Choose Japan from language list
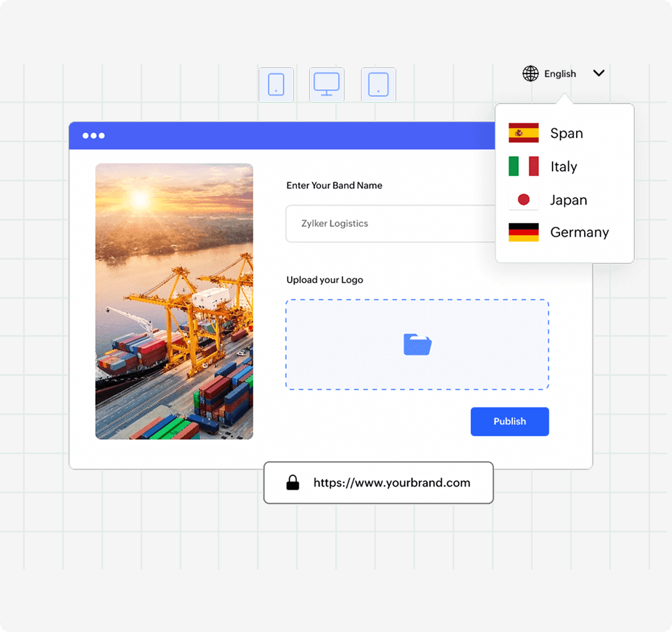 [569, 200]
